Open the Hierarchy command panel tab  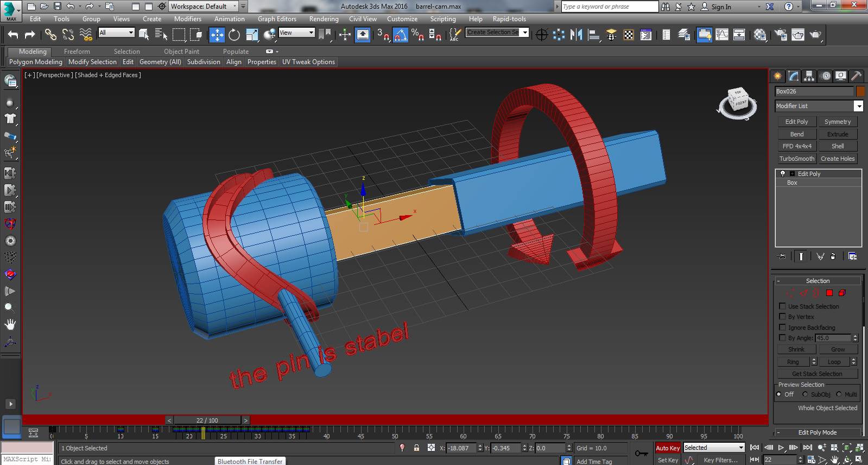click(809, 76)
